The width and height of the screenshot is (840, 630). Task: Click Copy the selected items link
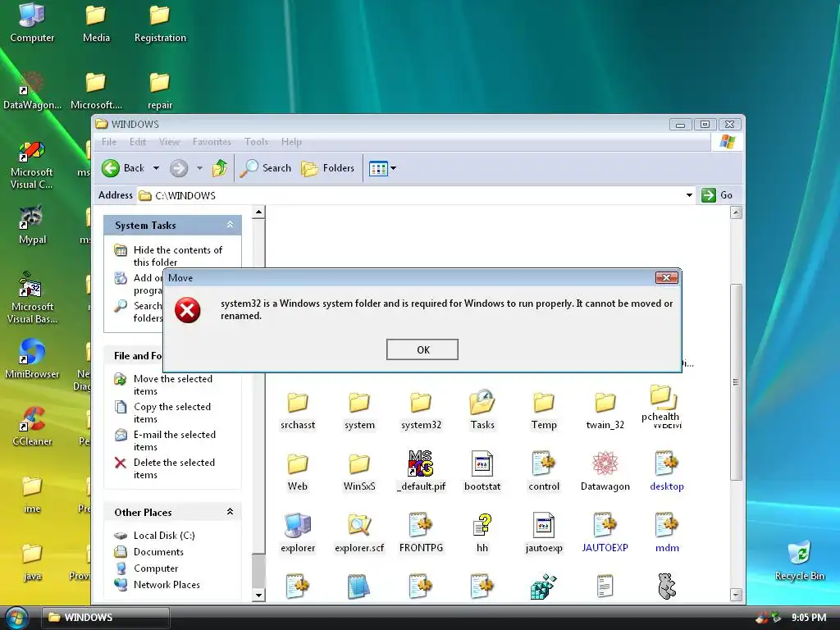coord(172,413)
